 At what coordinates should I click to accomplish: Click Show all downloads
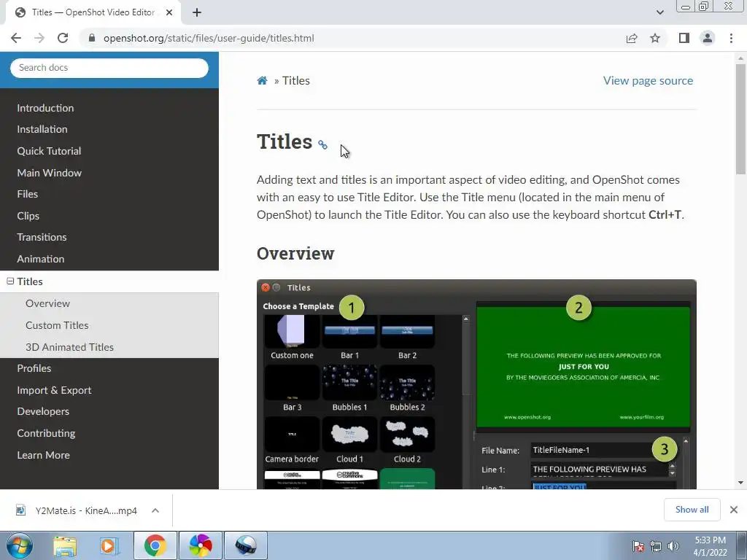pyautogui.click(x=692, y=510)
